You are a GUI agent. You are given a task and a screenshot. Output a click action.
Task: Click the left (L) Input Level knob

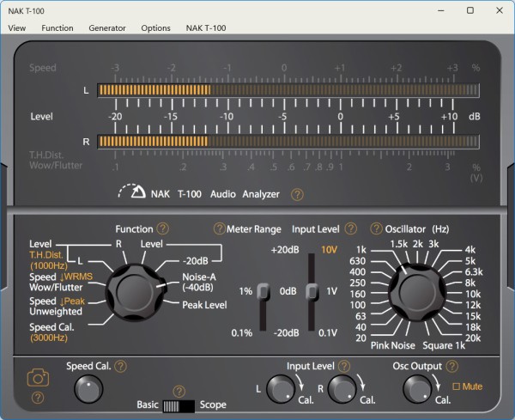point(282,389)
